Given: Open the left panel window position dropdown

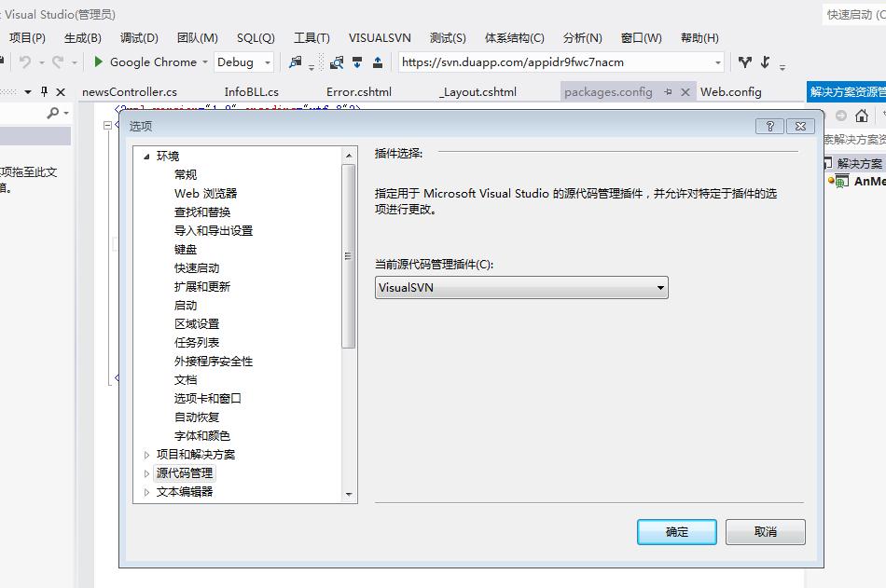Looking at the screenshot, I should pos(28,91).
